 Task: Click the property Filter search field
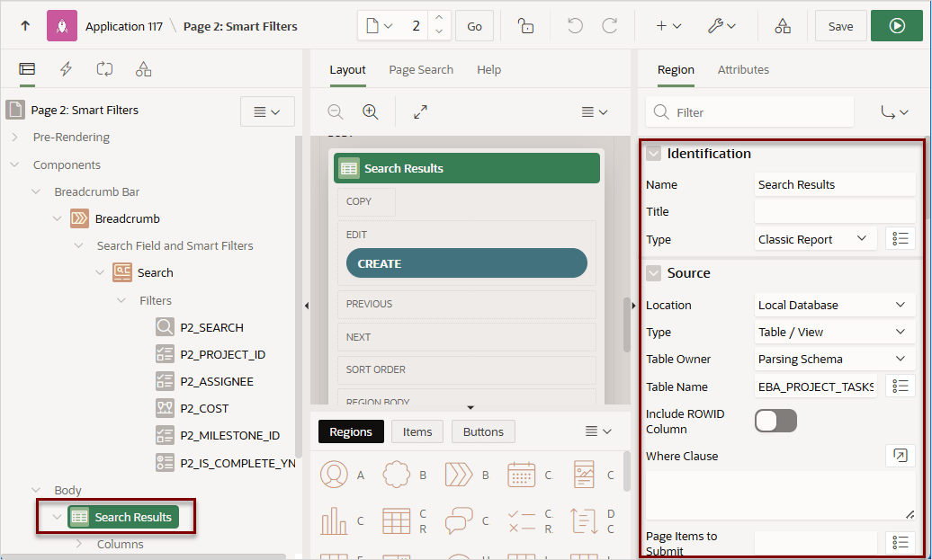coord(750,111)
